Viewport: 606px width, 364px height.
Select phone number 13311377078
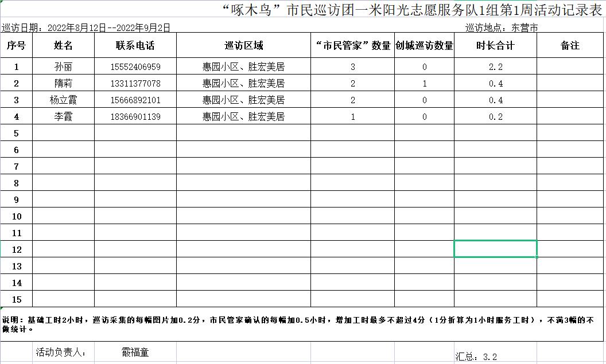click(135, 83)
